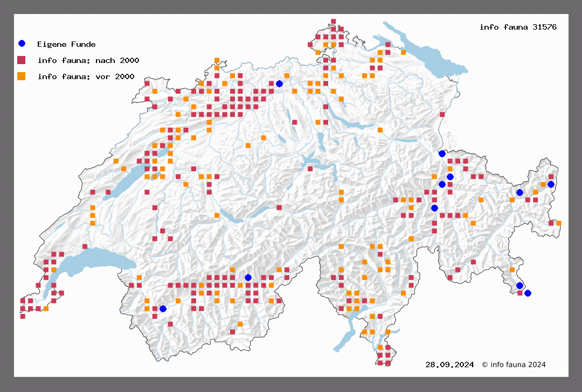Click the orange square legend symbol
582x392 pixels.
tap(22, 76)
